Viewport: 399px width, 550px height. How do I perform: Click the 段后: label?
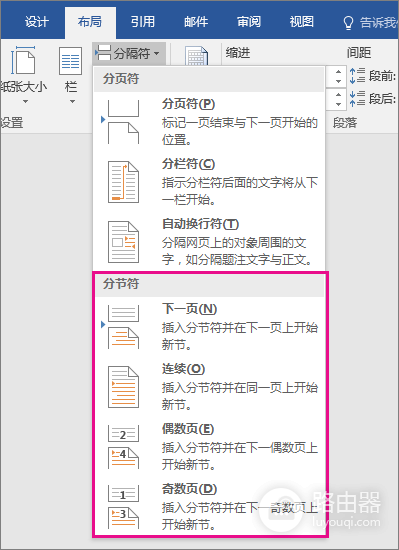point(383,99)
